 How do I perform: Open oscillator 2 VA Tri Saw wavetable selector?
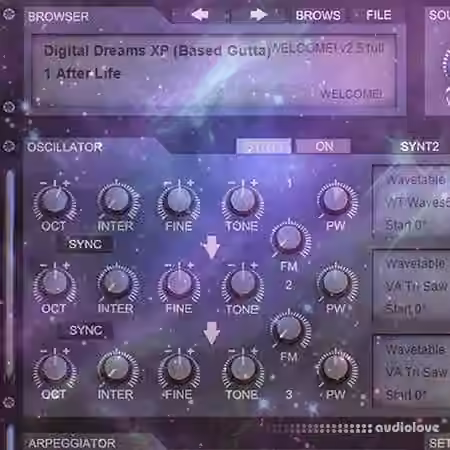[417, 286]
